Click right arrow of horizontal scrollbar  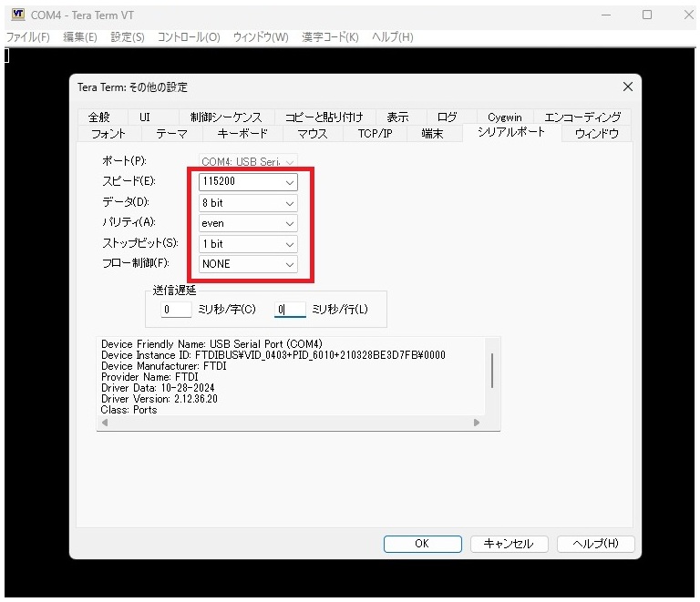(x=476, y=423)
